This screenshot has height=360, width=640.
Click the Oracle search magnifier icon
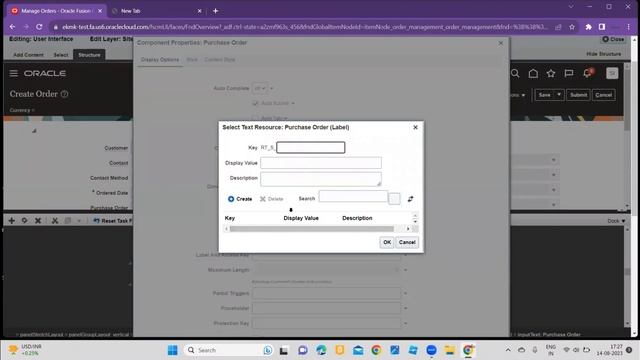pyautogui.click(x=515, y=73)
